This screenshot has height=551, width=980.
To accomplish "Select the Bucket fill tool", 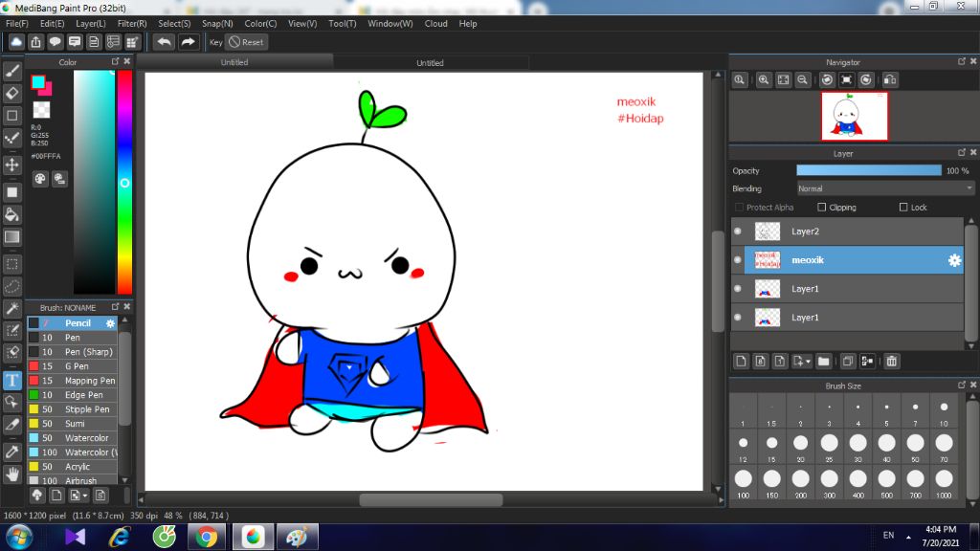I will click(x=11, y=215).
